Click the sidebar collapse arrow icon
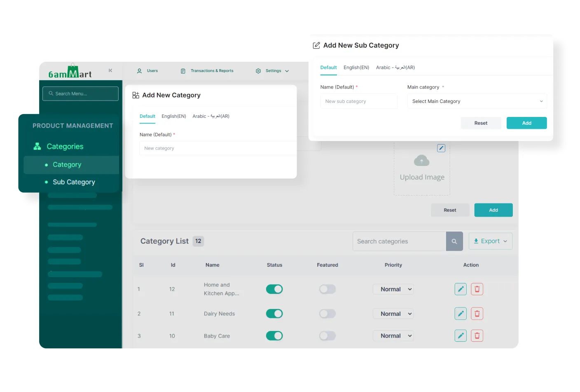Viewport: 580px width, 392px height. [x=110, y=70]
